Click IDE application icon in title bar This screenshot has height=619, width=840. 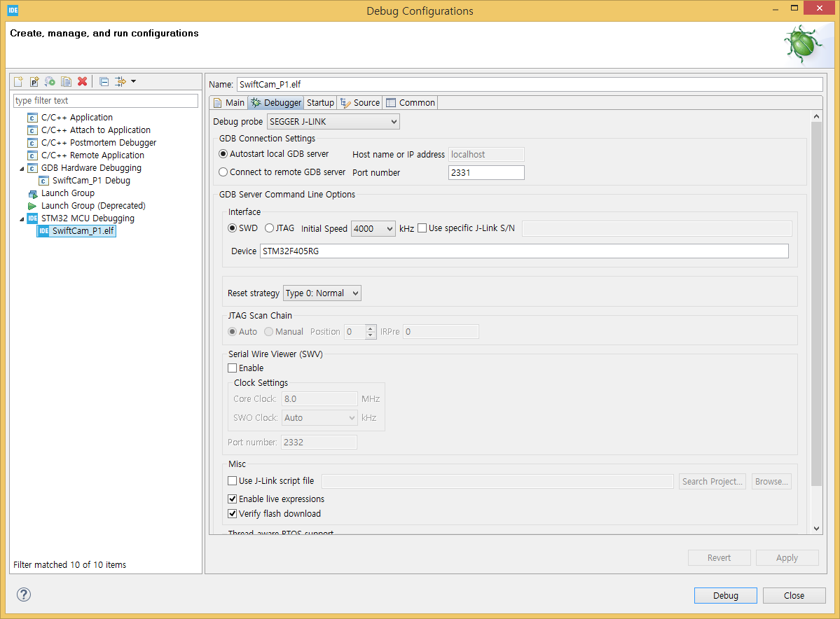[x=13, y=11]
